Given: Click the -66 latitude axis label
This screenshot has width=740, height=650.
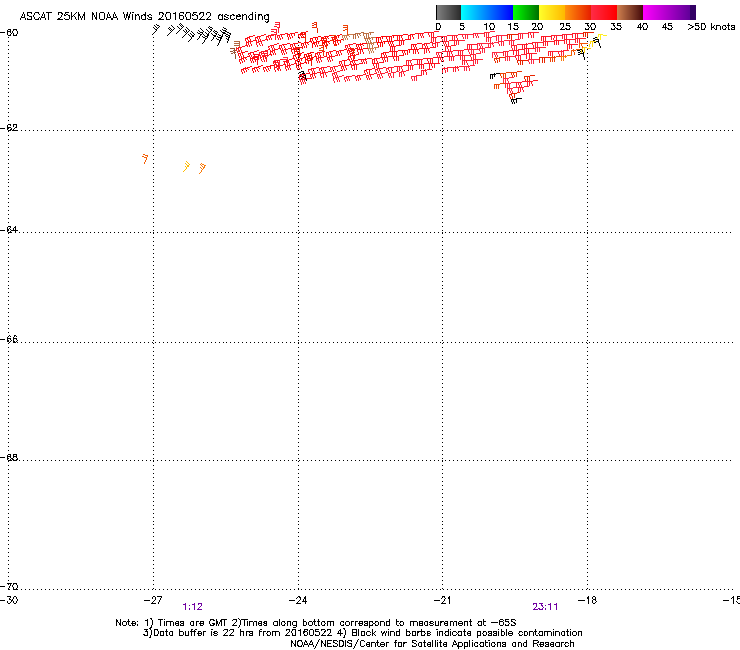Looking at the screenshot, I should click(9, 340).
